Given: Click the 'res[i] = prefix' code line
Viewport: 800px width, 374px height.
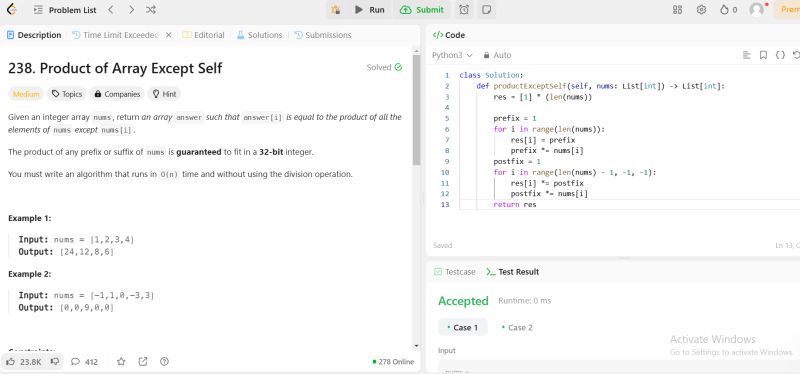Looking at the screenshot, I should (543, 140).
